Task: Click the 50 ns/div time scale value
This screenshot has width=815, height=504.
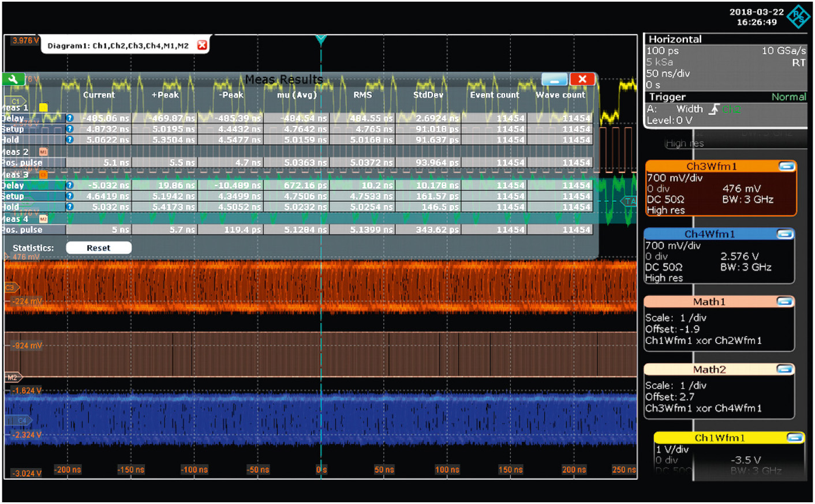Action: [x=668, y=74]
